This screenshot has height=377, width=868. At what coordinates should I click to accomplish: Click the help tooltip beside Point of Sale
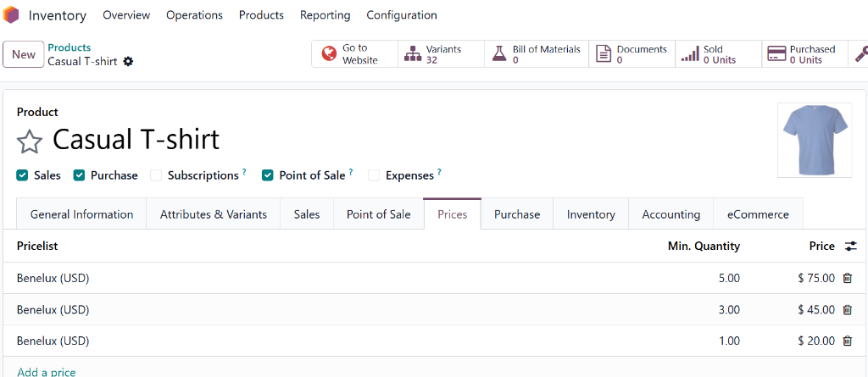(x=351, y=172)
